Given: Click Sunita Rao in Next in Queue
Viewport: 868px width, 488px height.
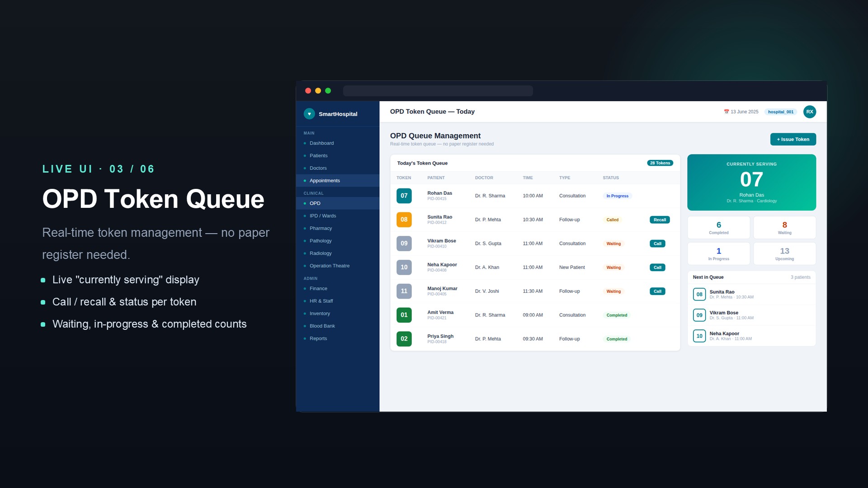Looking at the screenshot, I should pos(722,292).
